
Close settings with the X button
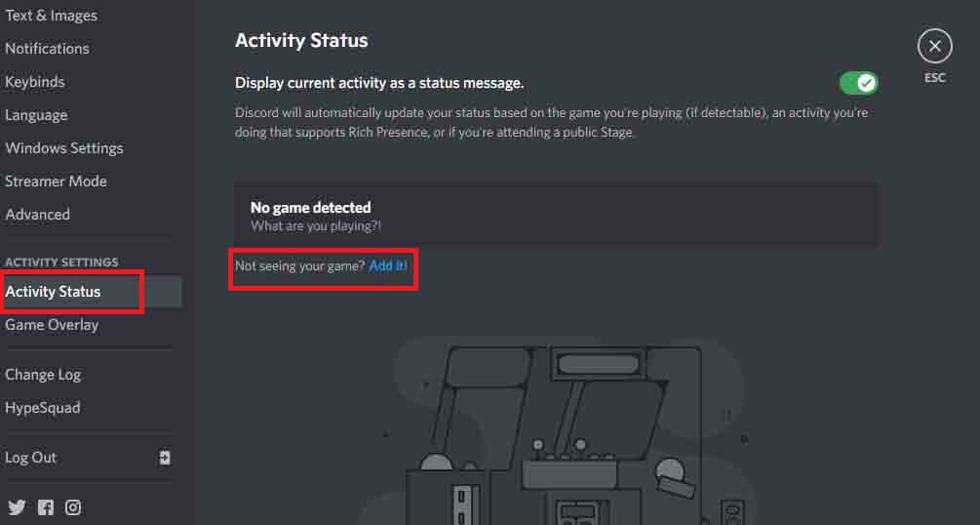[934, 46]
